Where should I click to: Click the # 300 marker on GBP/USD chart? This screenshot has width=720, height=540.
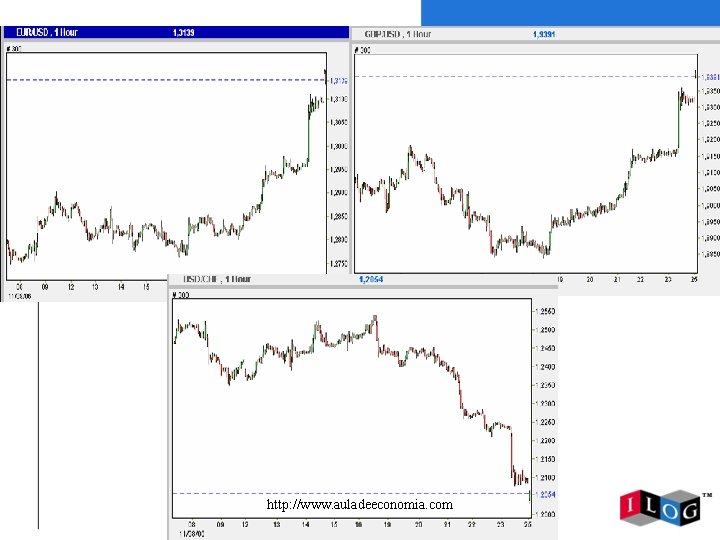click(362, 50)
